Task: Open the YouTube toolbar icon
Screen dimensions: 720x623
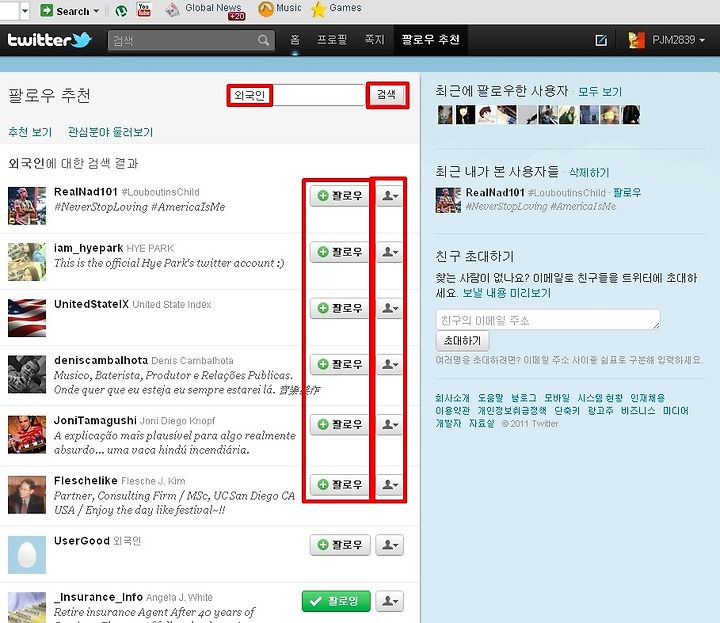Action: pyautogui.click(x=144, y=10)
